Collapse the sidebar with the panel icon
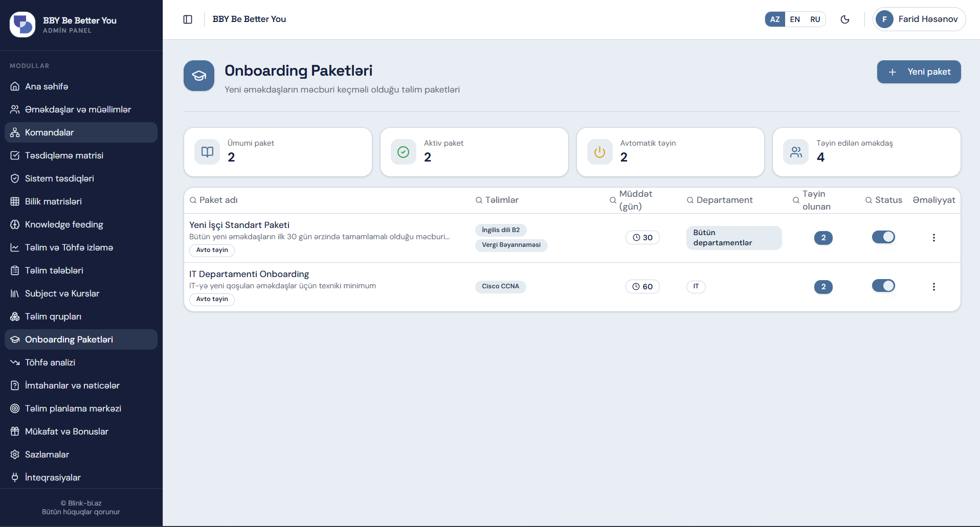The image size is (980, 527). click(x=188, y=19)
